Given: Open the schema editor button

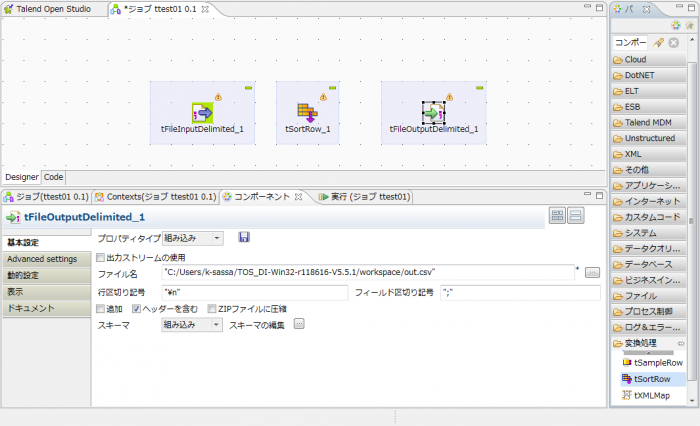Looking at the screenshot, I should point(299,324).
